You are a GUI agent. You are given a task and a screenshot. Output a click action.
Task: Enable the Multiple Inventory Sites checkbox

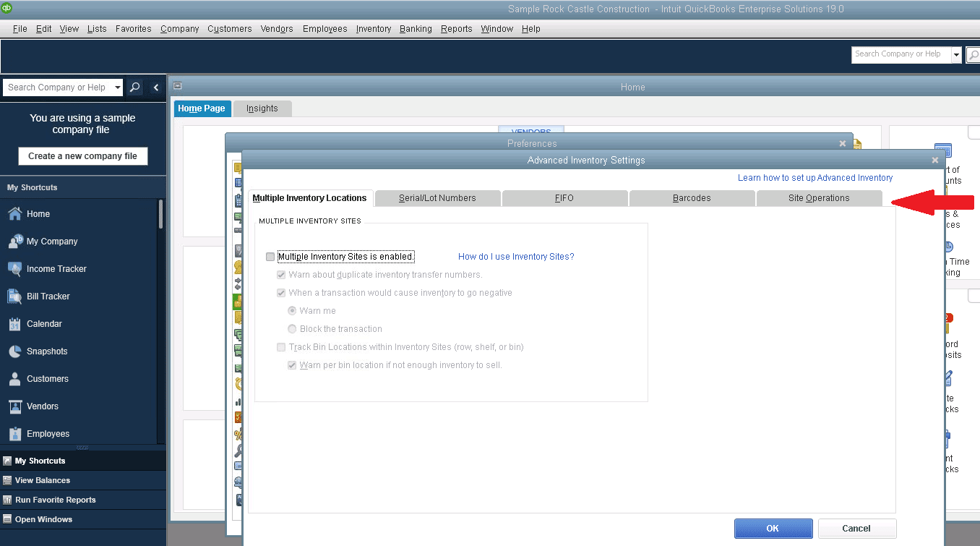(x=270, y=256)
